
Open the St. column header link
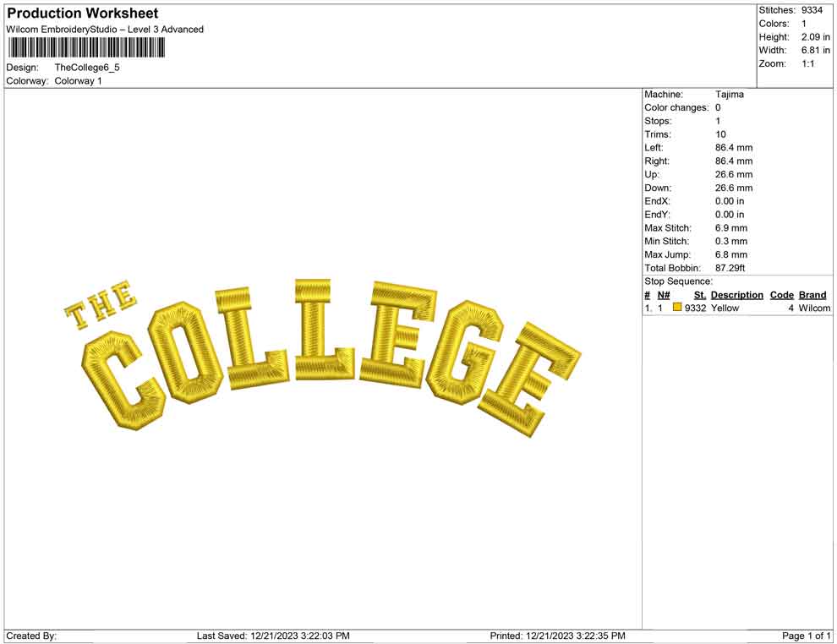699,294
